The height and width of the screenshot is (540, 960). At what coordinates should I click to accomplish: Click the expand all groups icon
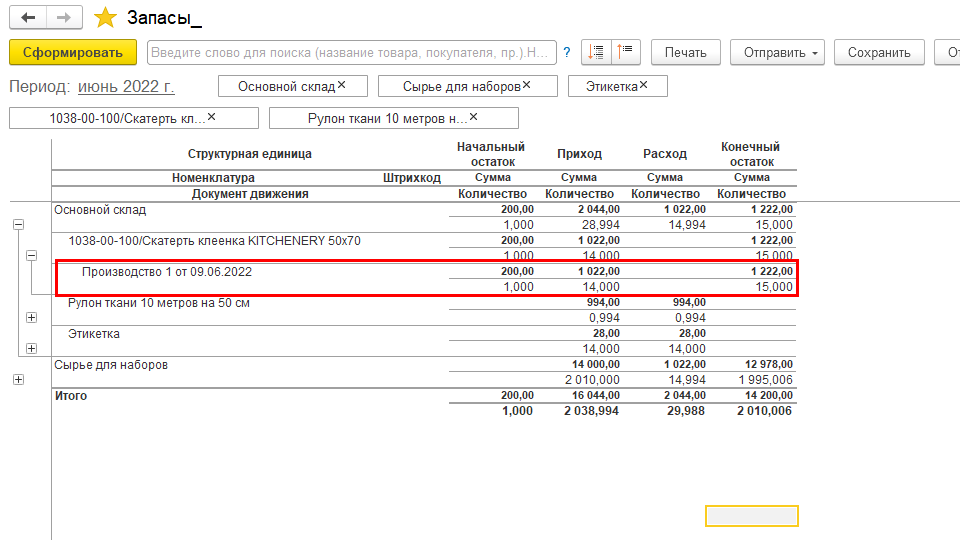[x=597, y=52]
